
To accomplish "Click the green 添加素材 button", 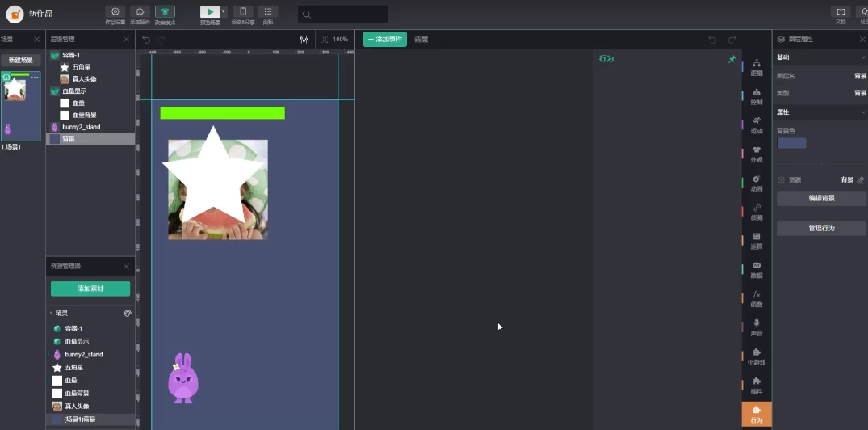I will coord(90,289).
